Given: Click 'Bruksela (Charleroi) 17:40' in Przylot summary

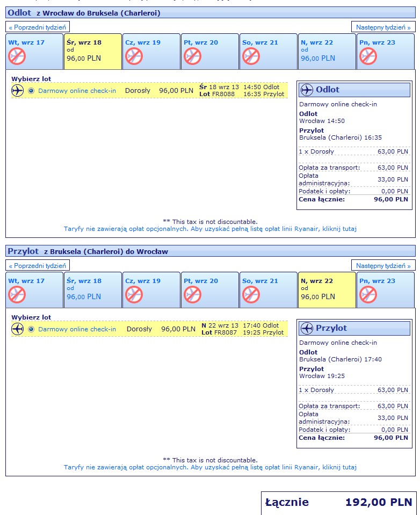Looking at the screenshot, I should pos(340,359).
